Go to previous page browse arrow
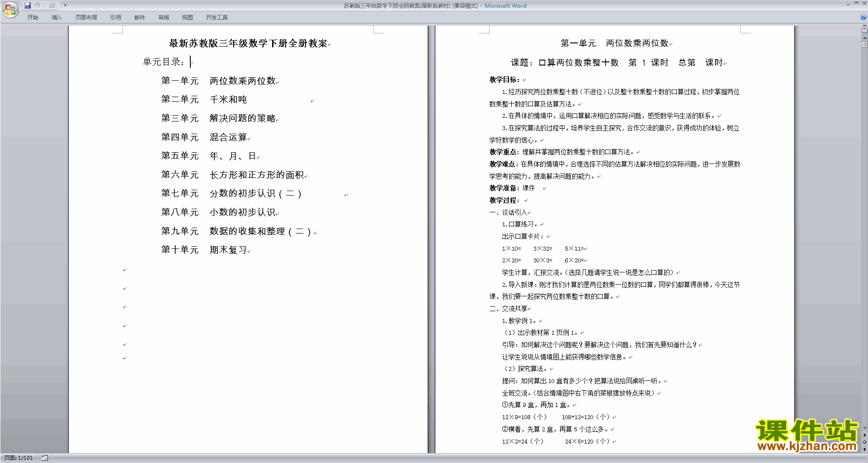Screen dimensions: 868x463 (x=864, y=435)
